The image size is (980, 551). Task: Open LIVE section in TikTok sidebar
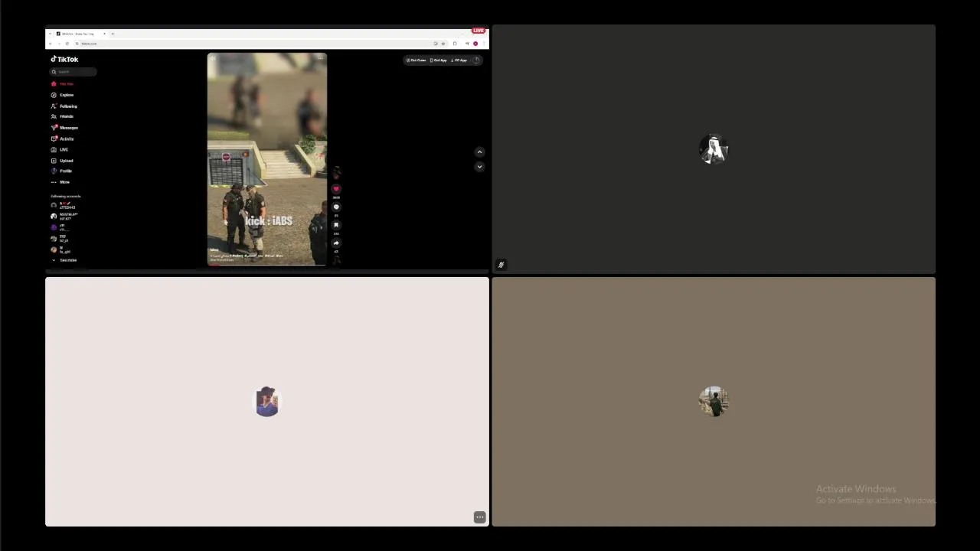(x=60, y=149)
